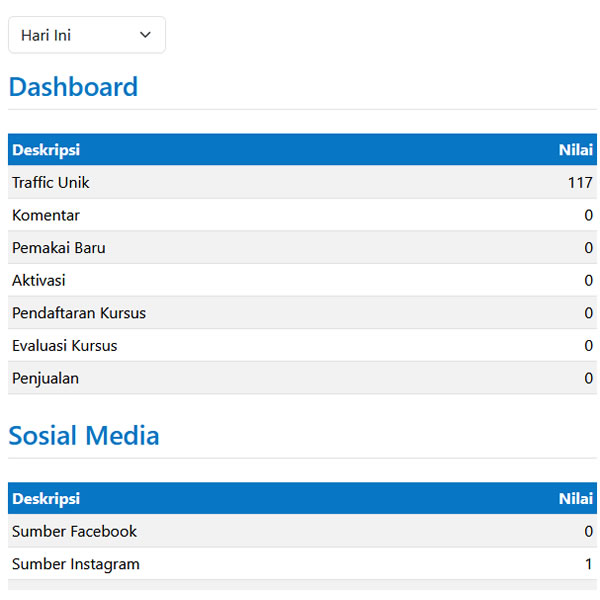The height and width of the screenshot is (600, 600).
Task: Click the Pendaftaran Kursus value 0
Action: pyautogui.click(x=589, y=313)
